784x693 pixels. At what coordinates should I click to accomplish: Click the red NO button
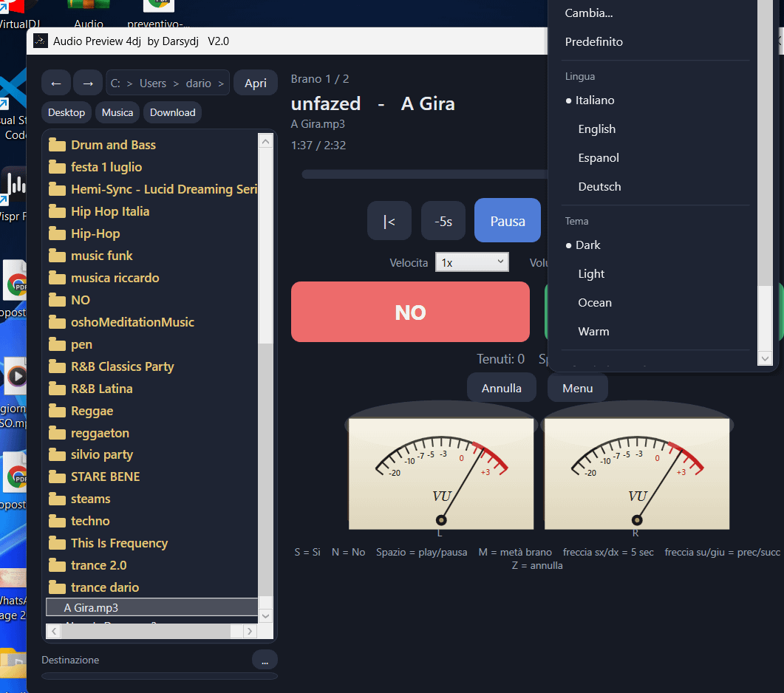pyautogui.click(x=410, y=312)
